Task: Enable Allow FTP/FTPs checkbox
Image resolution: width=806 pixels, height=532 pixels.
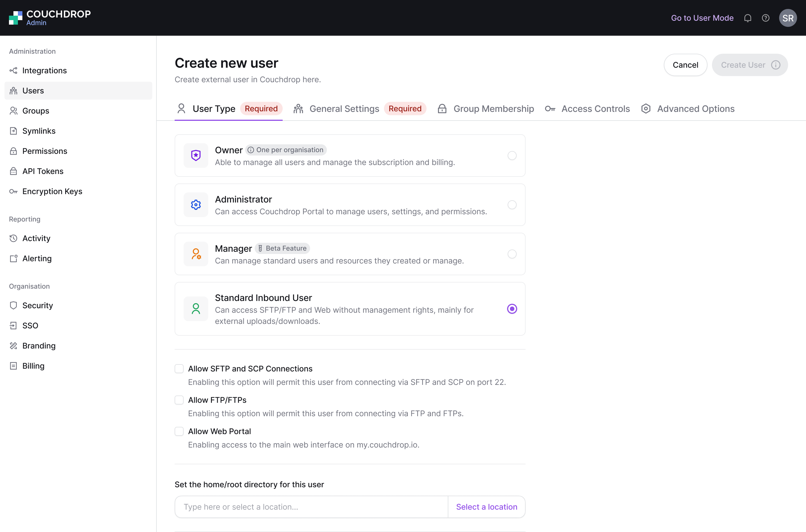Action: pyautogui.click(x=179, y=400)
